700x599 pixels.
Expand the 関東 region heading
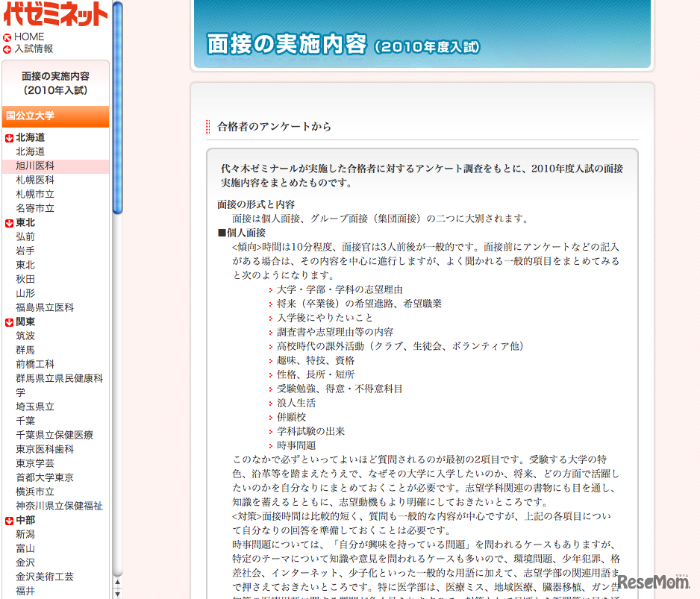(x=25, y=322)
